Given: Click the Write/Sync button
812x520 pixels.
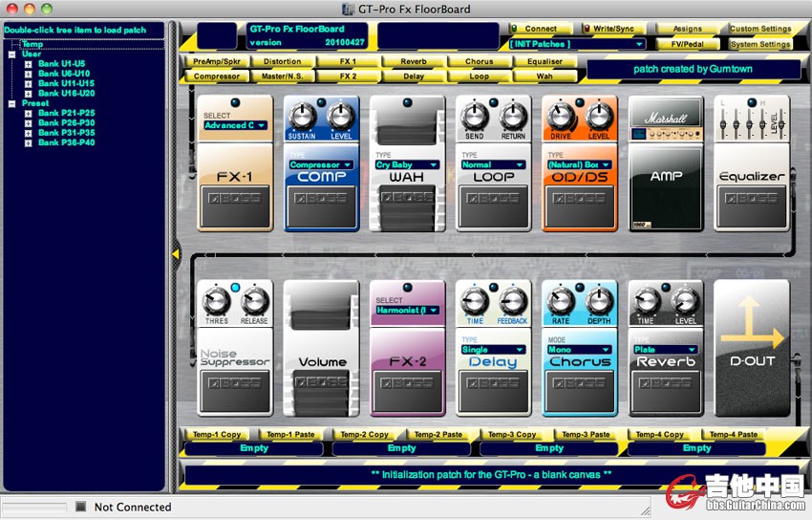Looking at the screenshot, I should [x=613, y=29].
